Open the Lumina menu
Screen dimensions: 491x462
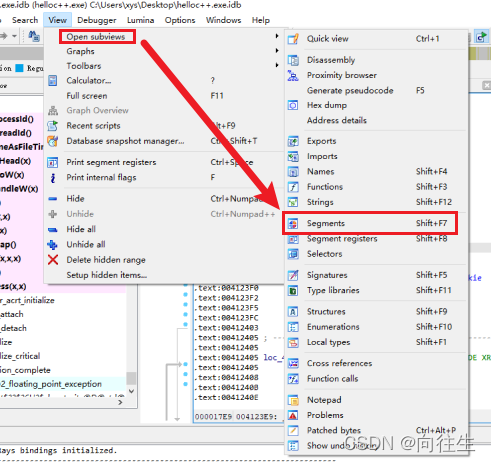pyautogui.click(x=140, y=20)
